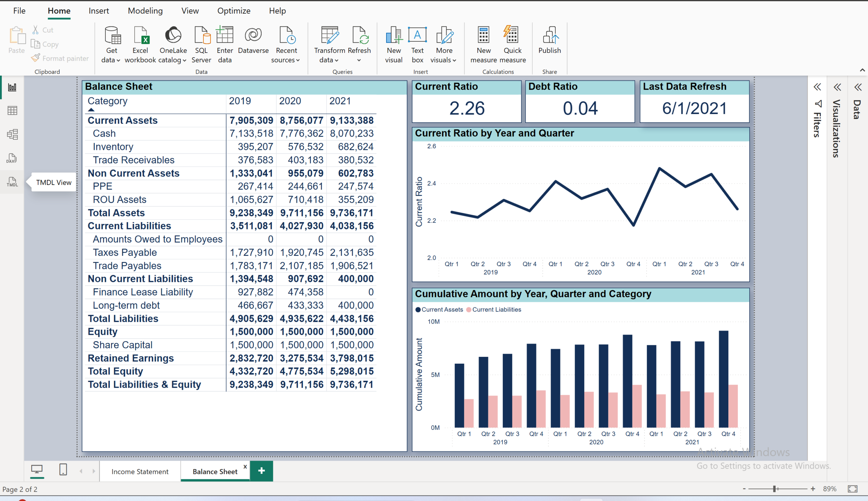Switch to Income Statement page tab

[140, 471]
